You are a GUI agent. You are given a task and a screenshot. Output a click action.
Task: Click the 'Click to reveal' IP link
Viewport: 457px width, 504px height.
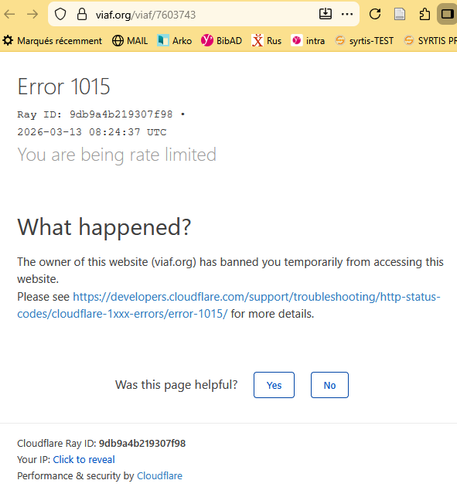(x=84, y=459)
